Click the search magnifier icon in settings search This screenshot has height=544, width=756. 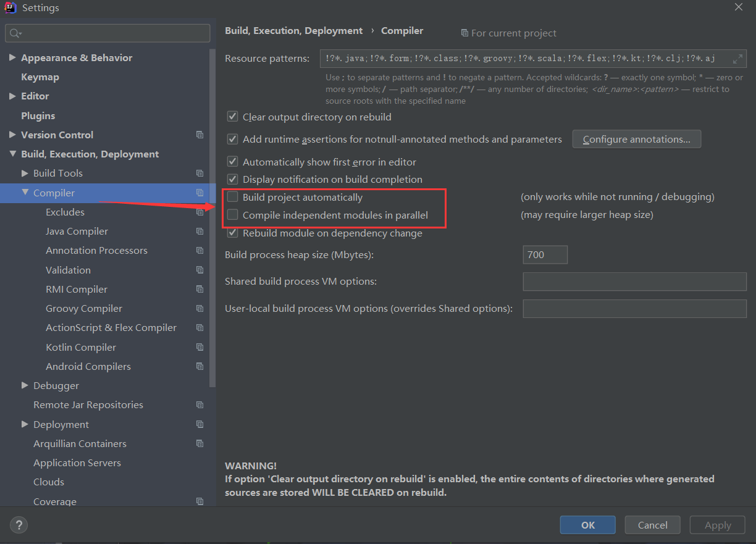[16, 33]
